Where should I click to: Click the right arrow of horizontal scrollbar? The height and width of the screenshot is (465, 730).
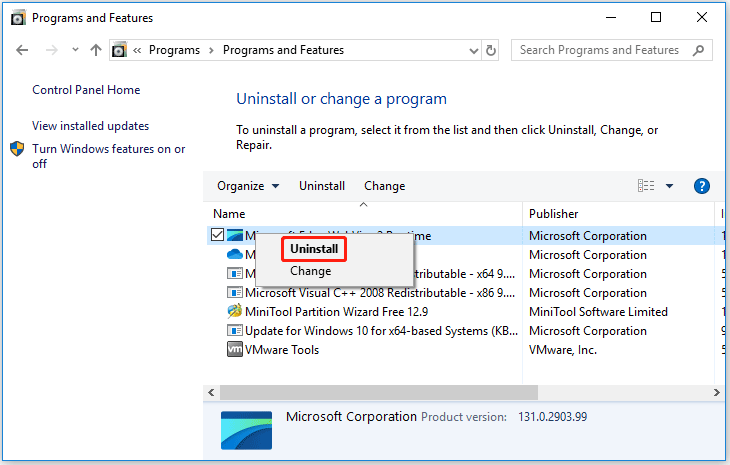(716, 392)
